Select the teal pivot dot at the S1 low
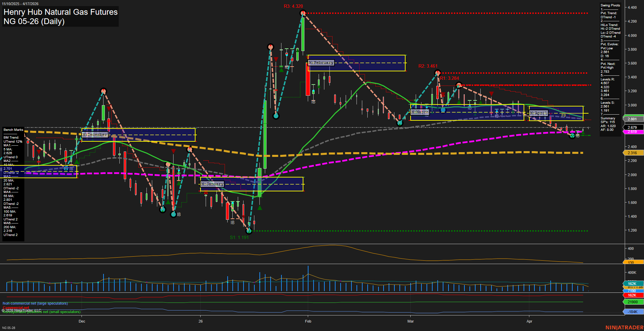The height and width of the screenshot is (331, 644). tap(249, 231)
